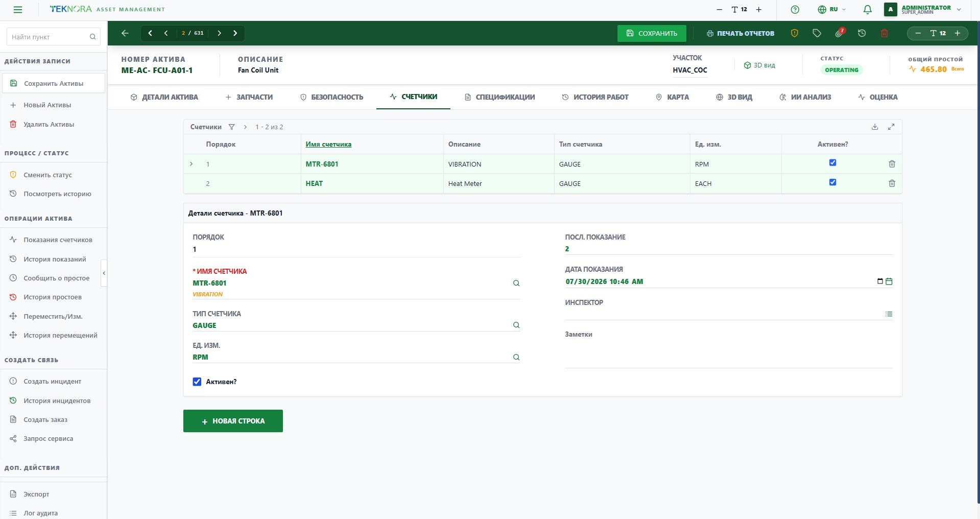Switch to the История работ tab
The height and width of the screenshot is (519, 980).
coord(595,97)
